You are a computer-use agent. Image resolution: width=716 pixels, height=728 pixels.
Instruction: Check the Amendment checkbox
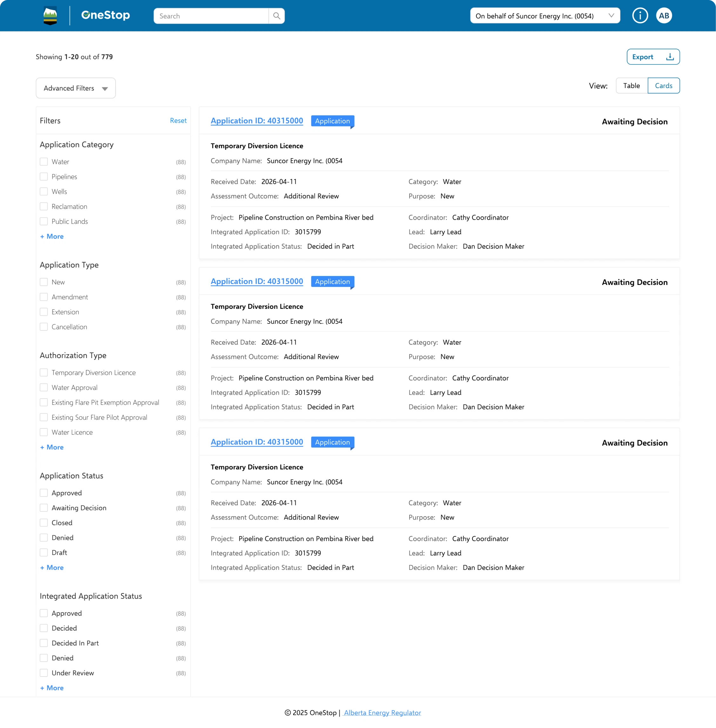pyautogui.click(x=44, y=297)
